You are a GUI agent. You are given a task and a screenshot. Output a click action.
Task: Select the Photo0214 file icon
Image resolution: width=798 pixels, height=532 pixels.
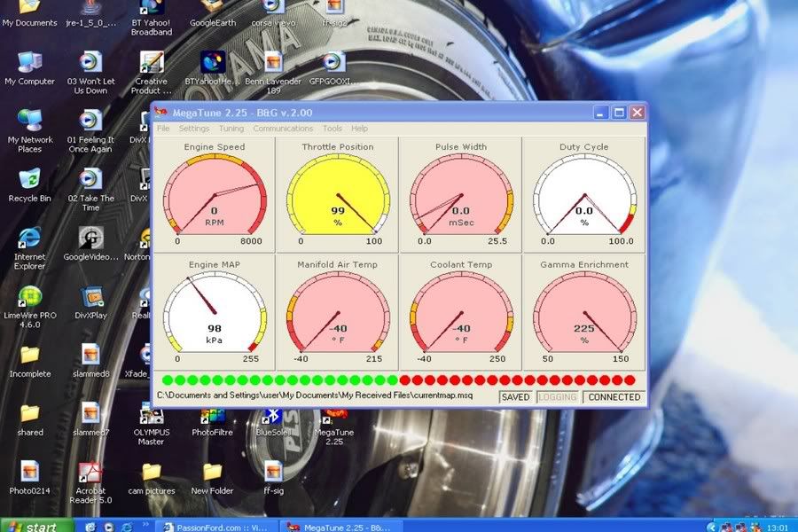29,478
